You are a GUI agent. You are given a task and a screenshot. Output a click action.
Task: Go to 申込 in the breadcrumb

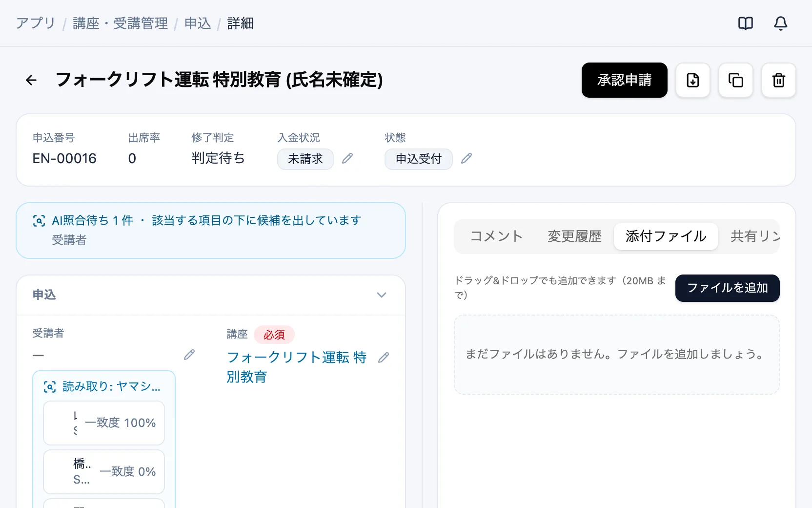[198, 23]
